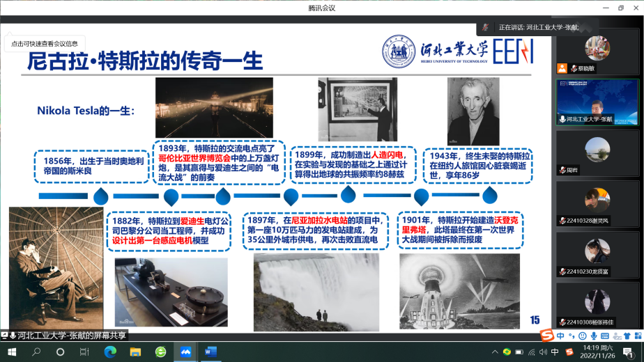Open the notification center in the taskbar
The image size is (644, 362).
[x=628, y=352]
